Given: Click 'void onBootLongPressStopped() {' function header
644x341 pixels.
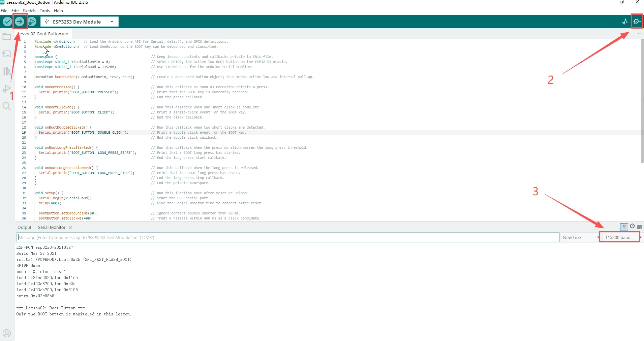Looking at the screenshot, I should (x=66, y=168).
